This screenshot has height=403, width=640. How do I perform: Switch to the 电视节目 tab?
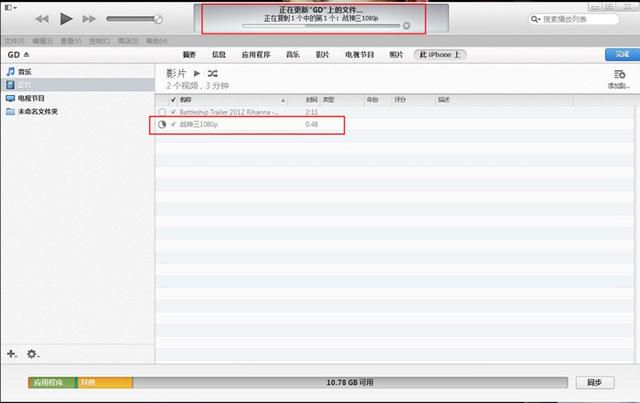[360, 54]
